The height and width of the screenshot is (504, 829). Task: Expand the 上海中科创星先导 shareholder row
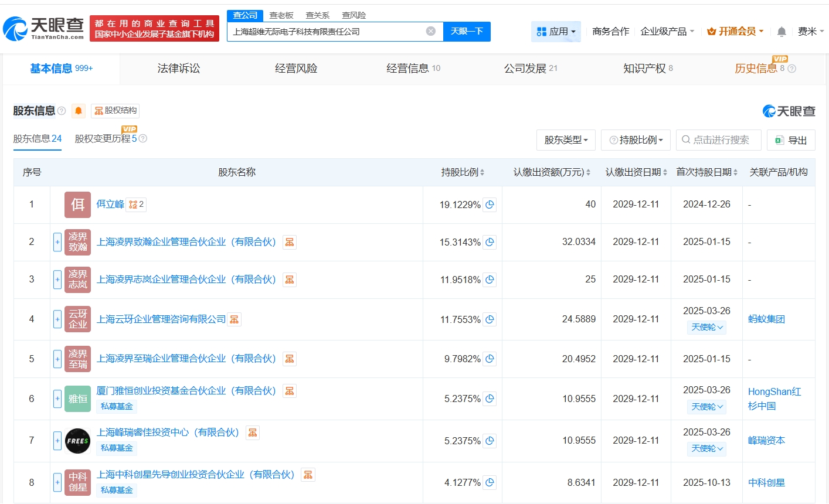click(57, 482)
